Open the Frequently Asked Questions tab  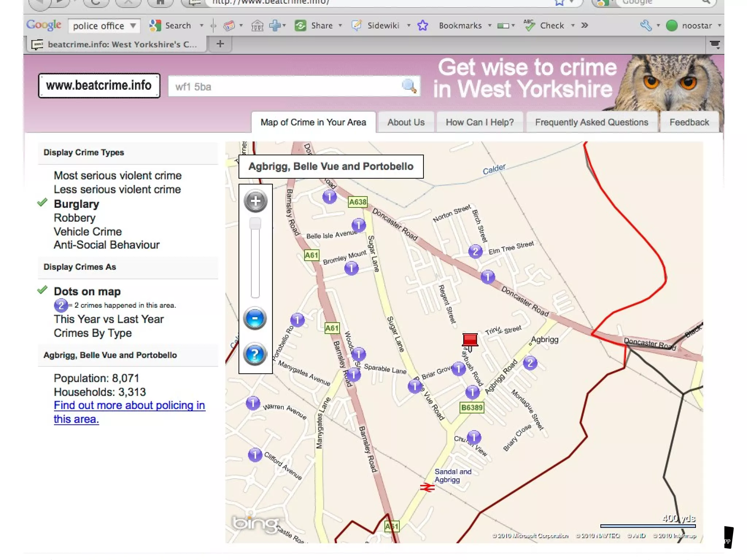click(x=591, y=122)
